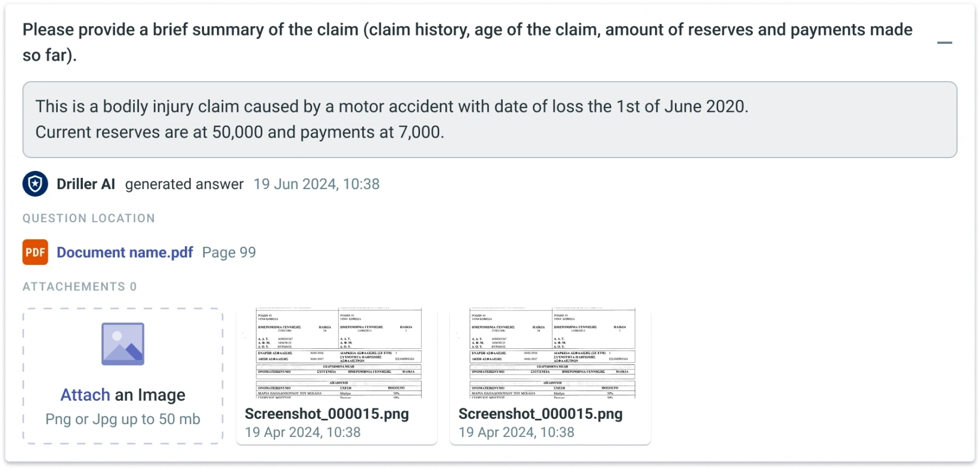Click the Page 99 reference

point(229,252)
